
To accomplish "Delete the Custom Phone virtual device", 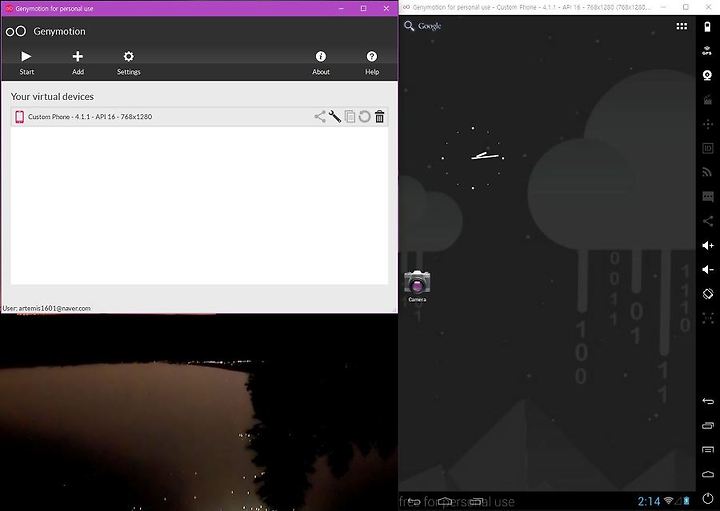I will (379, 117).
